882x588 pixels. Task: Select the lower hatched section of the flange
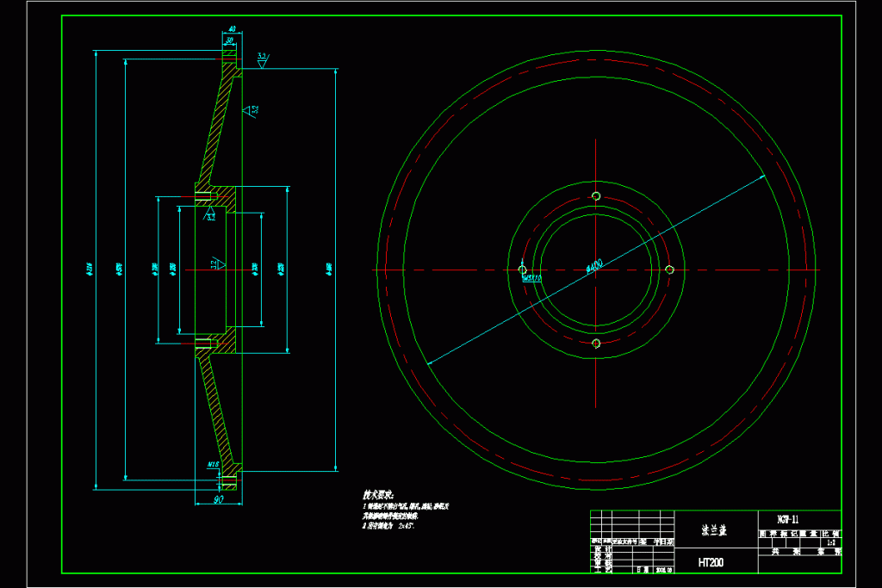pos(218,413)
